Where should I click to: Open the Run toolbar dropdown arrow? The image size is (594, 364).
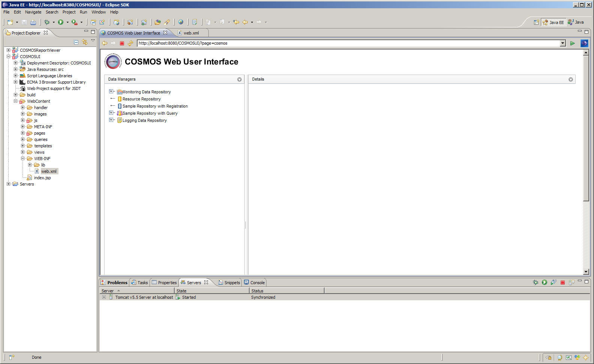pos(67,22)
